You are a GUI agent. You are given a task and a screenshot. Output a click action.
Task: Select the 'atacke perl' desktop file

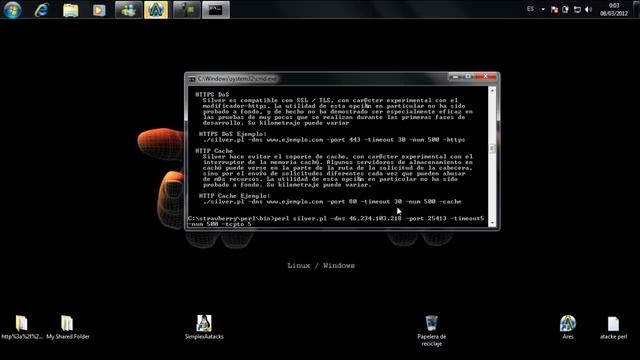pos(613,328)
